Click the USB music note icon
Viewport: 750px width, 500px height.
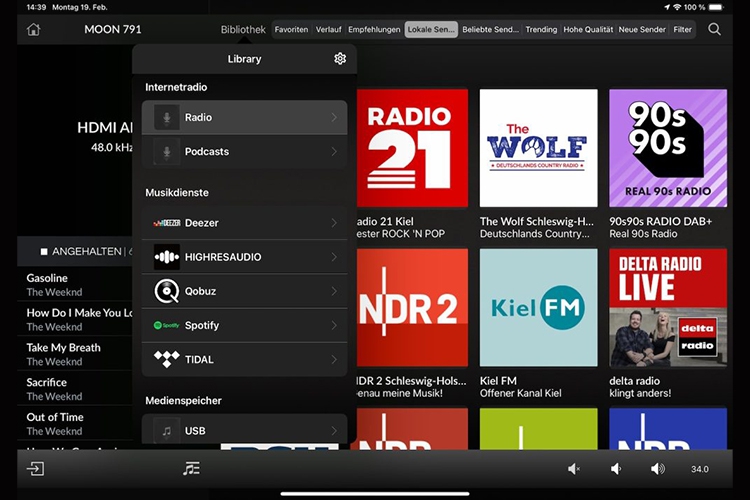coord(166,431)
